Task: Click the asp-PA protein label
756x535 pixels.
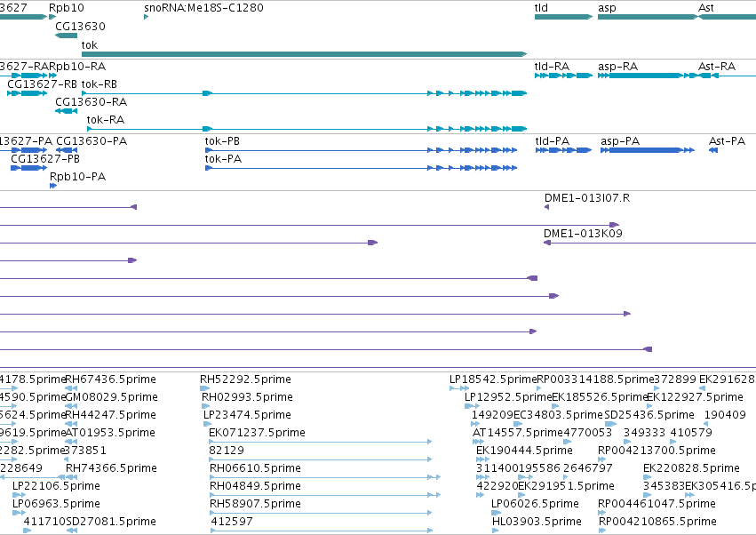Action: tap(620, 141)
